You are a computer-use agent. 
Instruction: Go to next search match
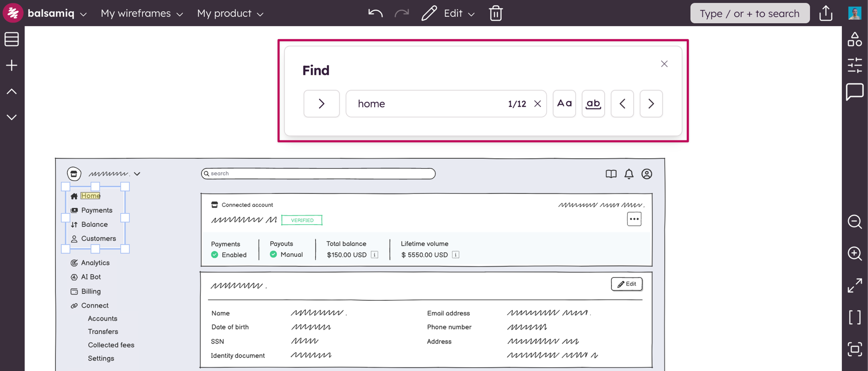[651, 103]
